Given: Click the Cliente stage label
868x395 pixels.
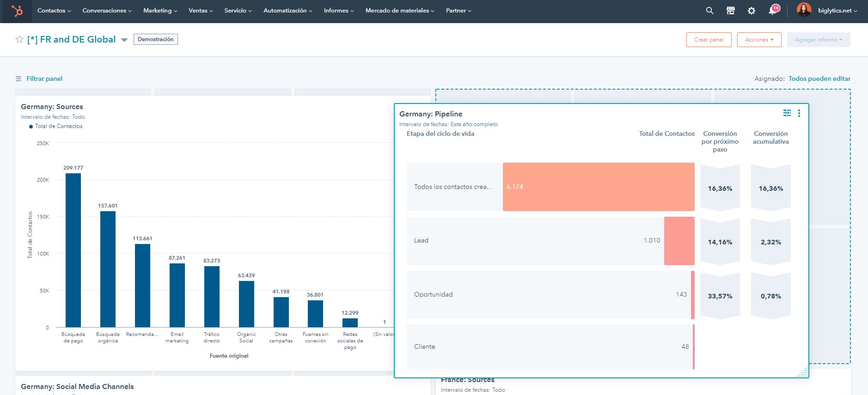Looking at the screenshot, I should (424, 346).
